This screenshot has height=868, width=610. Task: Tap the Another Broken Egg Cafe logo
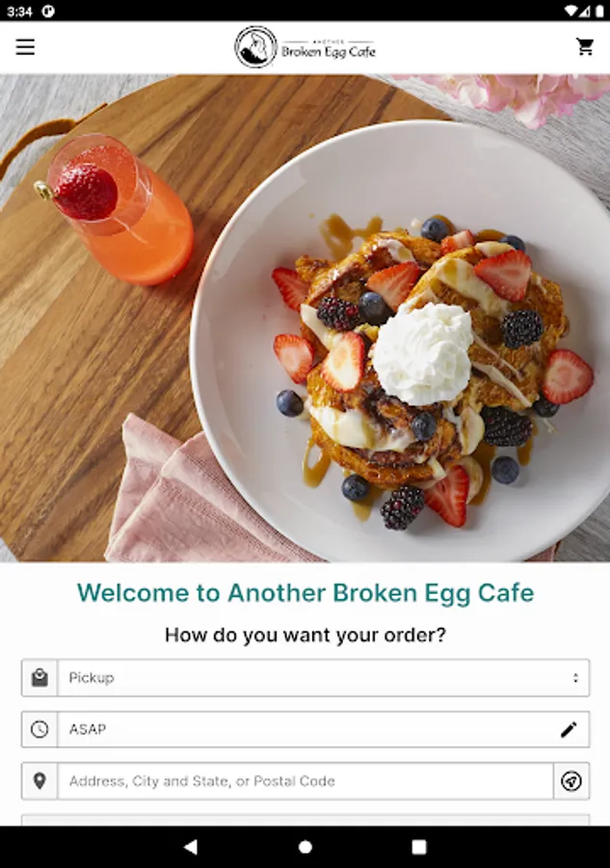click(x=305, y=47)
